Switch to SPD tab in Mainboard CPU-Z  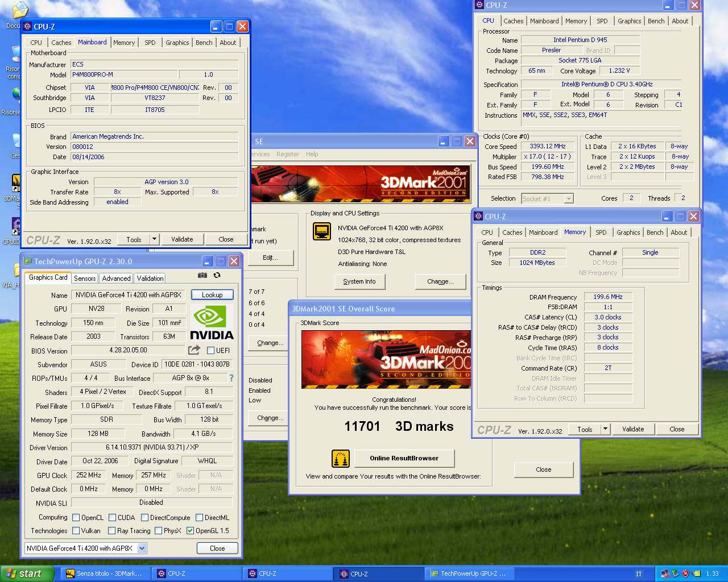click(x=150, y=43)
